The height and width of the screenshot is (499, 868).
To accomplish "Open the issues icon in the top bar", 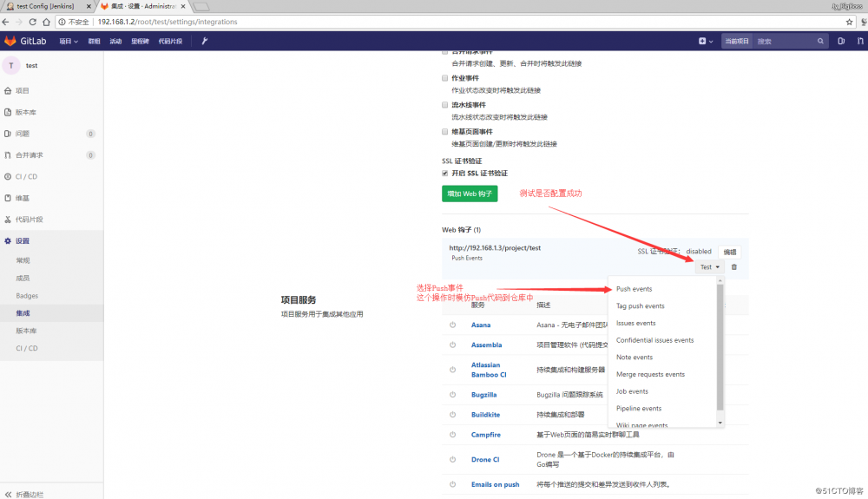I will point(841,41).
